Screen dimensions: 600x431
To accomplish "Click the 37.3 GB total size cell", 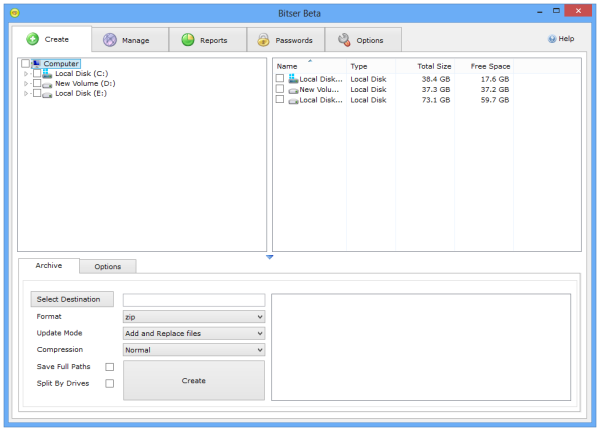I will 436,90.
